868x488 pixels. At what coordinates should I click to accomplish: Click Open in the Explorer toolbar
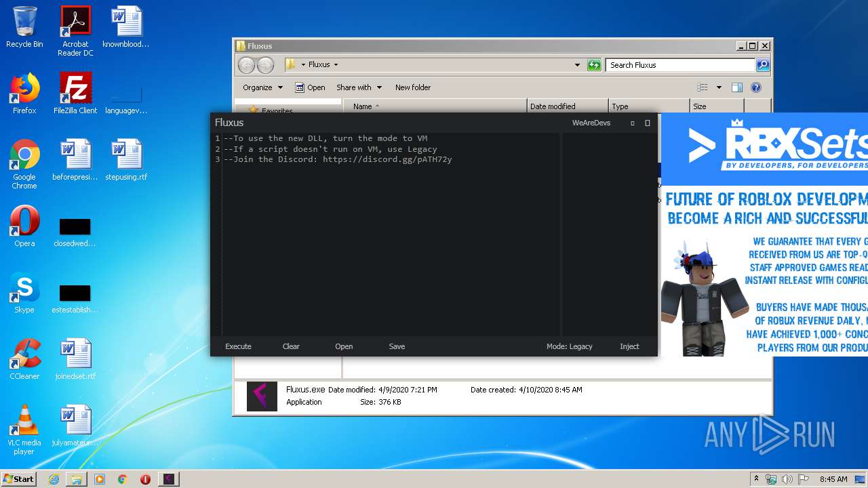click(311, 87)
